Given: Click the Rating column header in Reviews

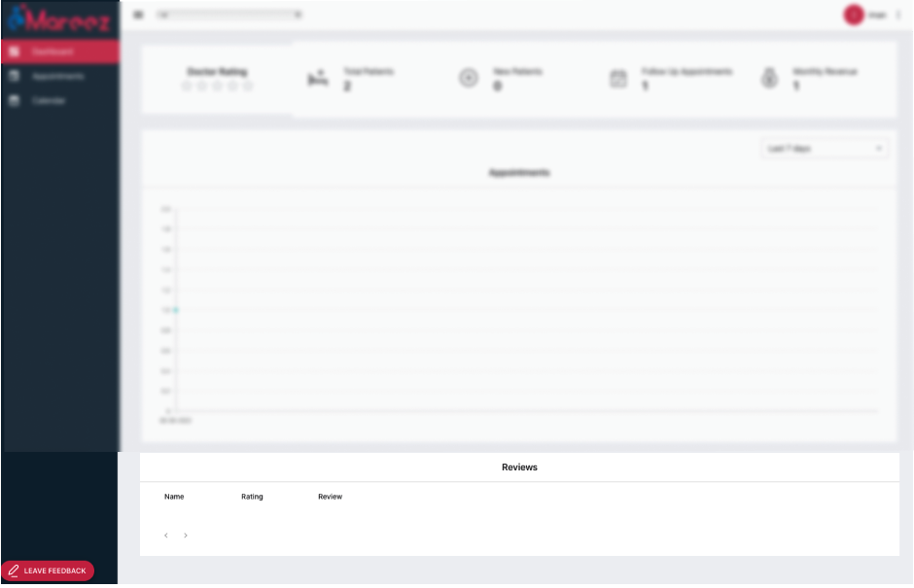Looking at the screenshot, I should click(x=252, y=497).
